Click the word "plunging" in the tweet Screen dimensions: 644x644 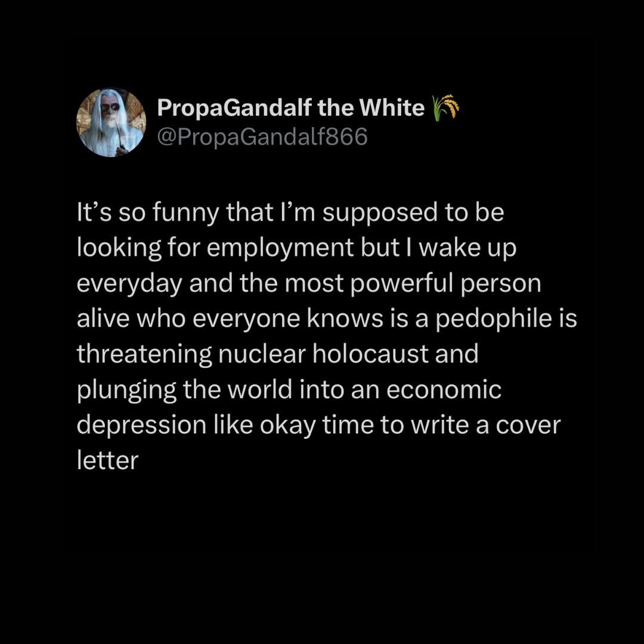(126, 390)
